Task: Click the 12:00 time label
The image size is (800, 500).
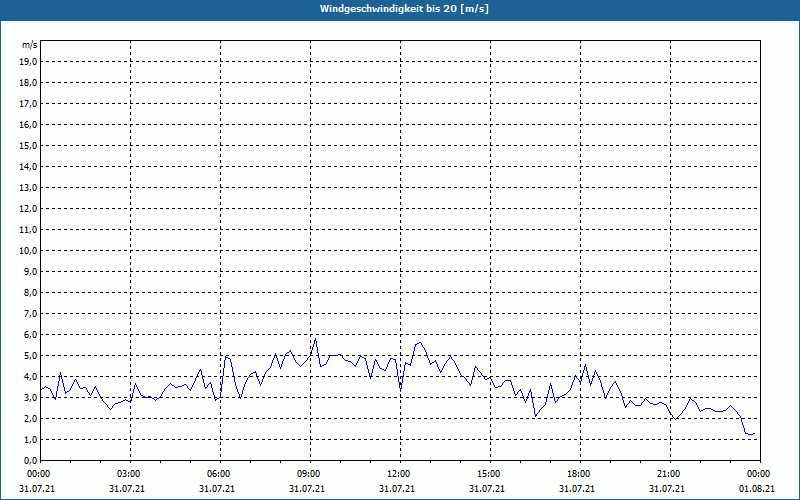Action: (x=399, y=474)
